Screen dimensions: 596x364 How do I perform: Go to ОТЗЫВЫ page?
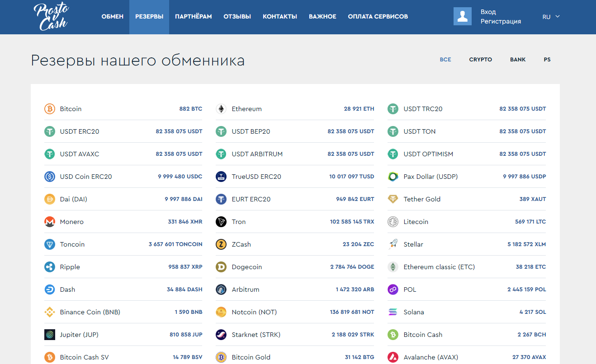click(237, 17)
